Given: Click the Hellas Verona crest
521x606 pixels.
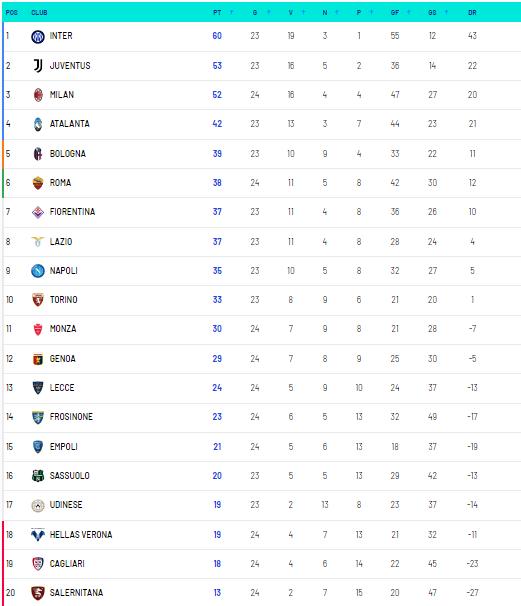Looking at the screenshot, I should (x=37, y=535).
